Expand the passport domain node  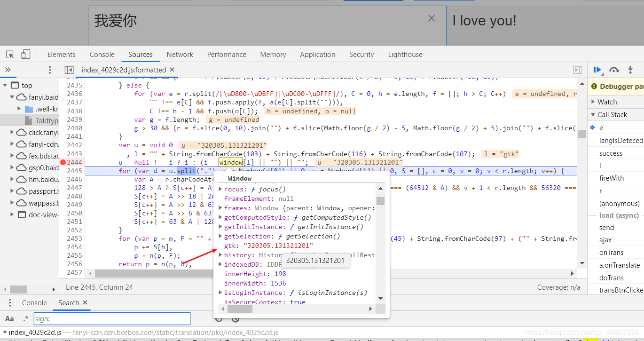[12, 191]
